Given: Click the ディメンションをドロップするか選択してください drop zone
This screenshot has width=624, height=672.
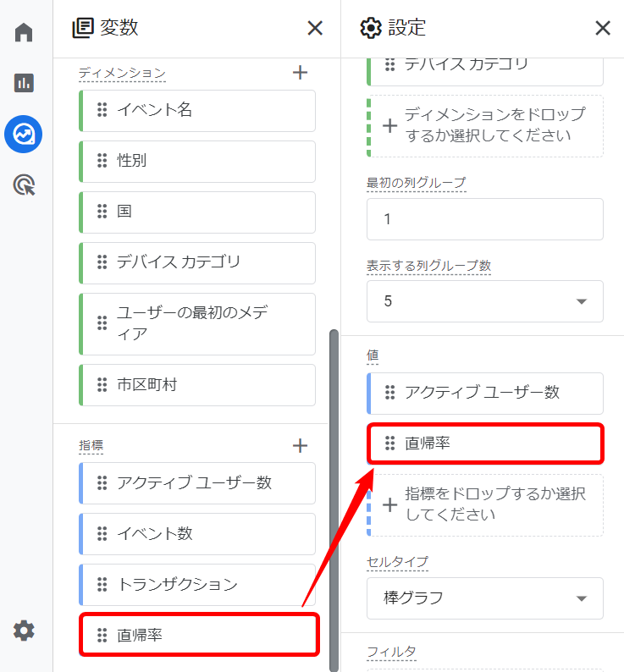Looking at the screenshot, I should (486, 126).
